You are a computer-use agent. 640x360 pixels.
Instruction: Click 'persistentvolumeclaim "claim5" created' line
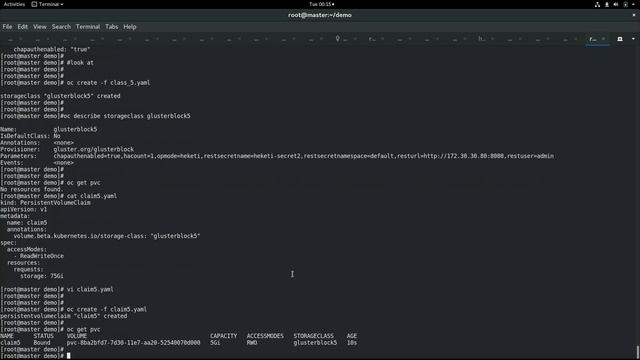point(64,316)
